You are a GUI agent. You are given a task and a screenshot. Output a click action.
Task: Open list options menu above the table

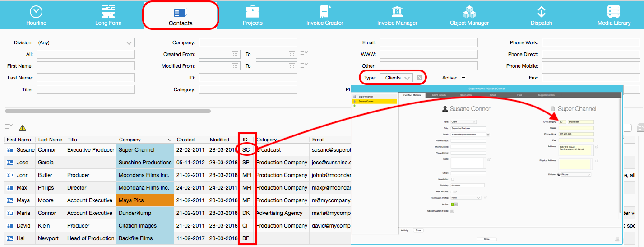point(9,127)
